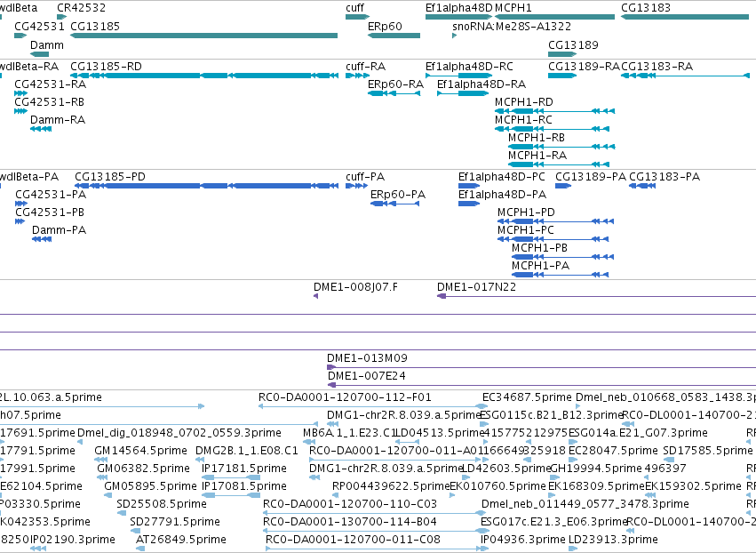The height and width of the screenshot is (553, 756).
Task: Select the CG42531-PB protein label
Action: click(x=50, y=212)
